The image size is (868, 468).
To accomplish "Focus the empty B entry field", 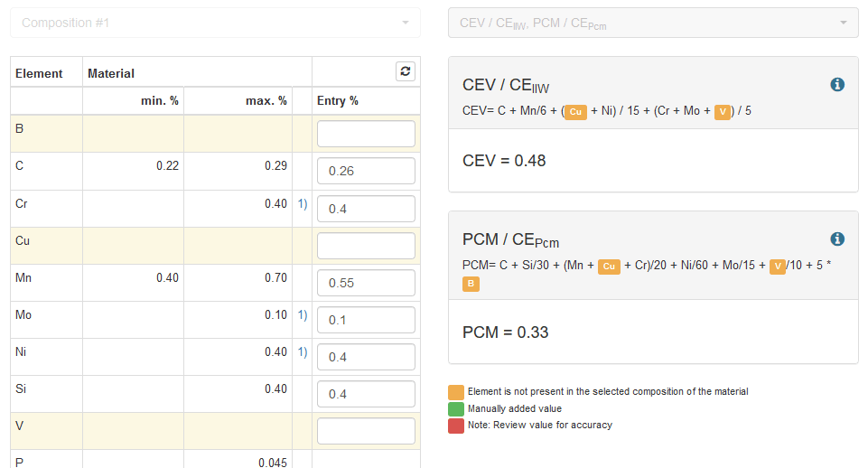I will [x=366, y=134].
